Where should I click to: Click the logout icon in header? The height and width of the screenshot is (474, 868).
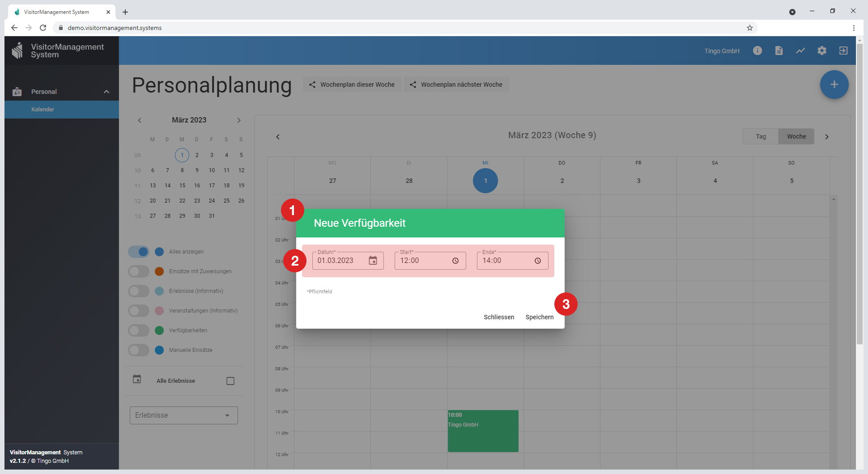843,51
